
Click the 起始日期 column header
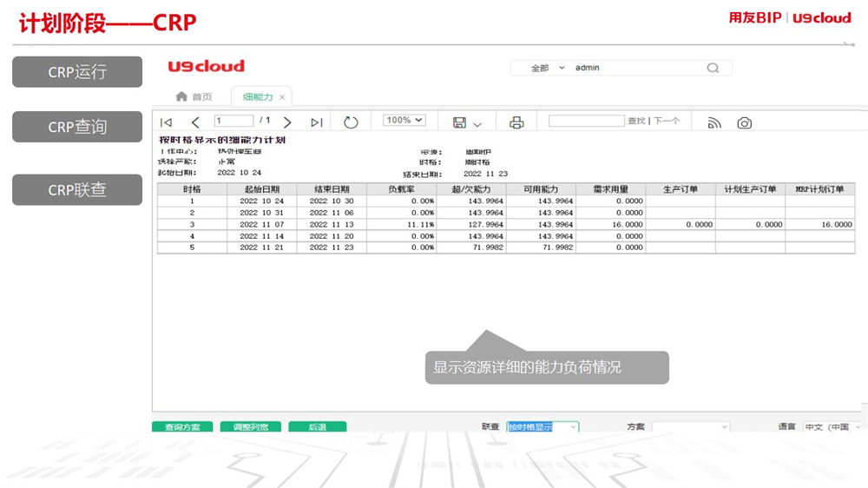(x=262, y=189)
